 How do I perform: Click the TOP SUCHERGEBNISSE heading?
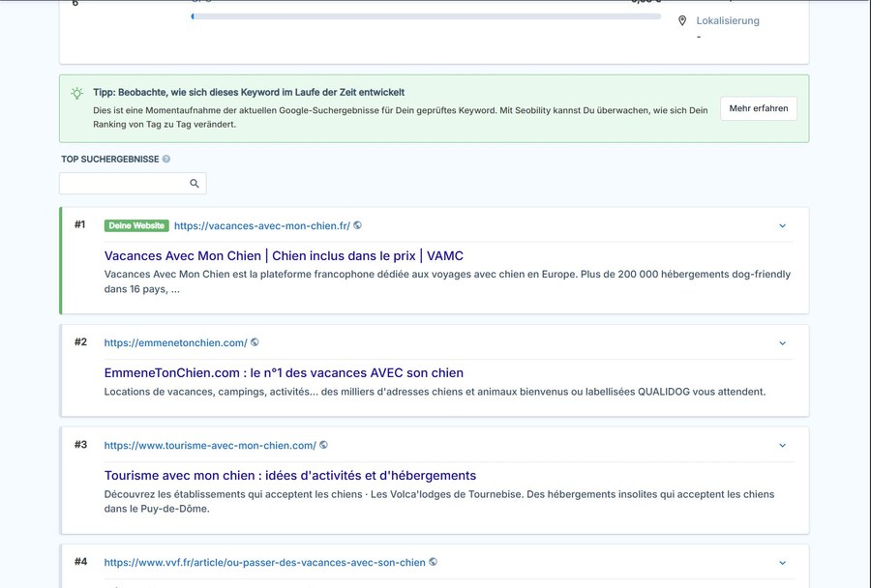pyautogui.click(x=110, y=160)
